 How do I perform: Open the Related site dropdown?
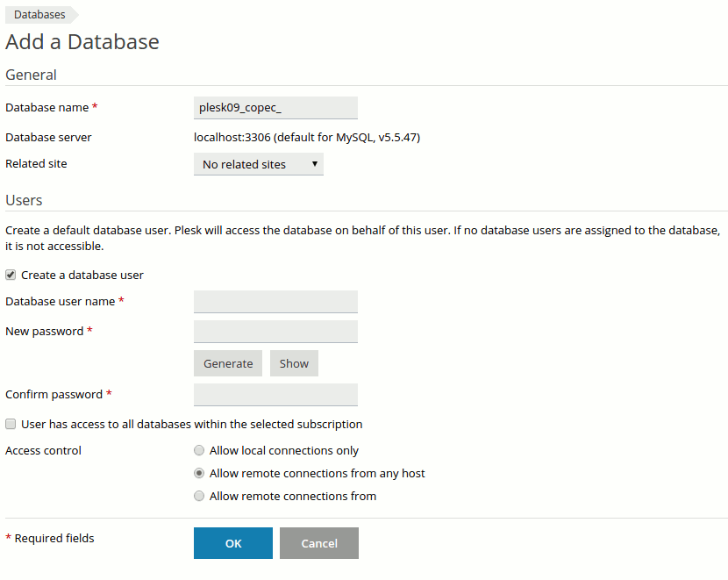pos(258,164)
